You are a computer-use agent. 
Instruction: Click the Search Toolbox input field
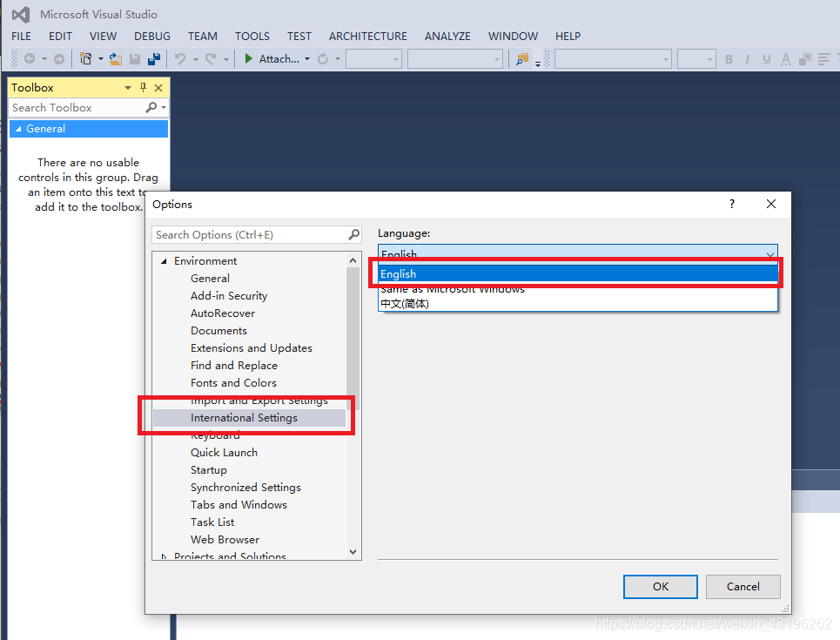pos(77,108)
